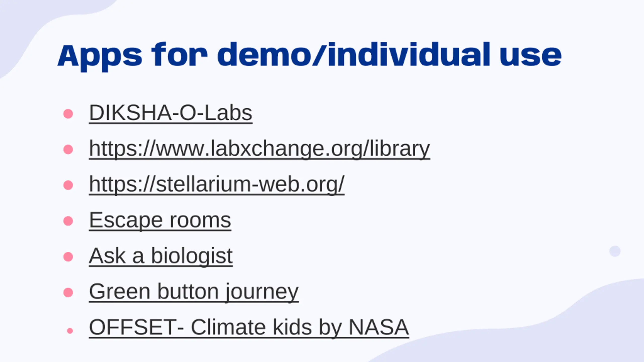Click the bullet beside Green button journey

tap(68, 292)
